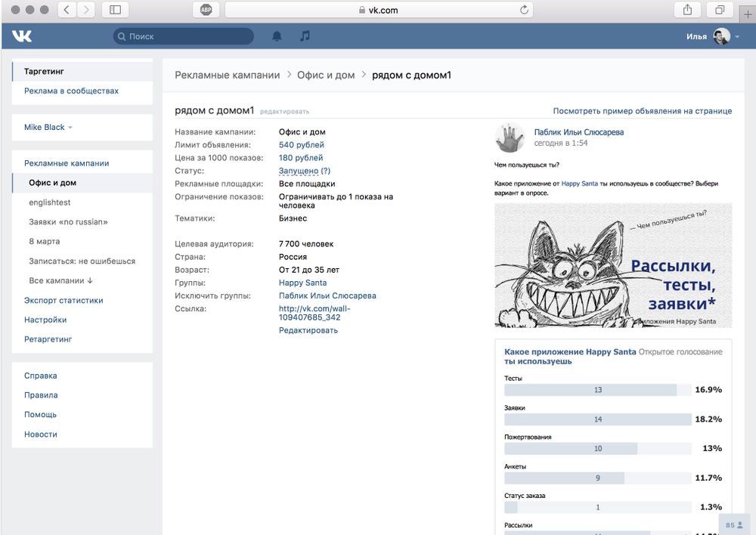Edit the 180 рублей price value
Image resolution: width=756 pixels, height=535 pixels.
(x=301, y=158)
